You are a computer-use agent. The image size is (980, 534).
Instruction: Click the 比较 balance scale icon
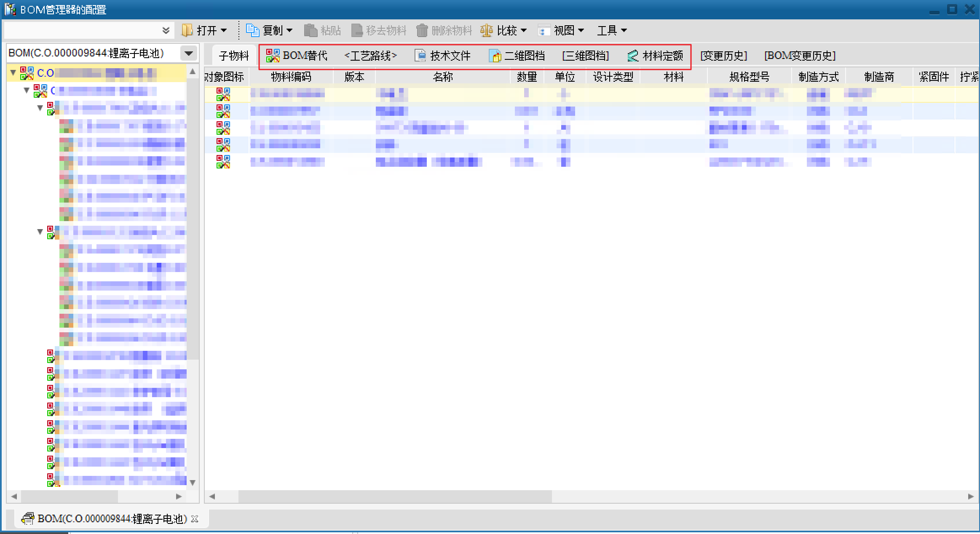pyautogui.click(x=487, y=30)
